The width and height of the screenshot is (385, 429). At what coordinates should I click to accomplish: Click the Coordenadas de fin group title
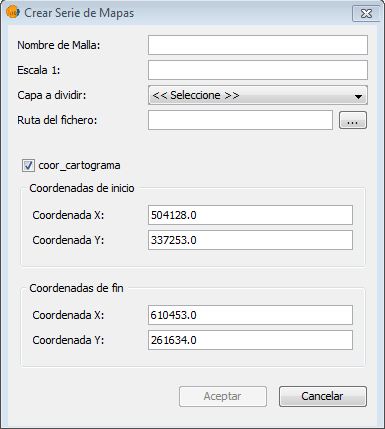tap(76, 288)
